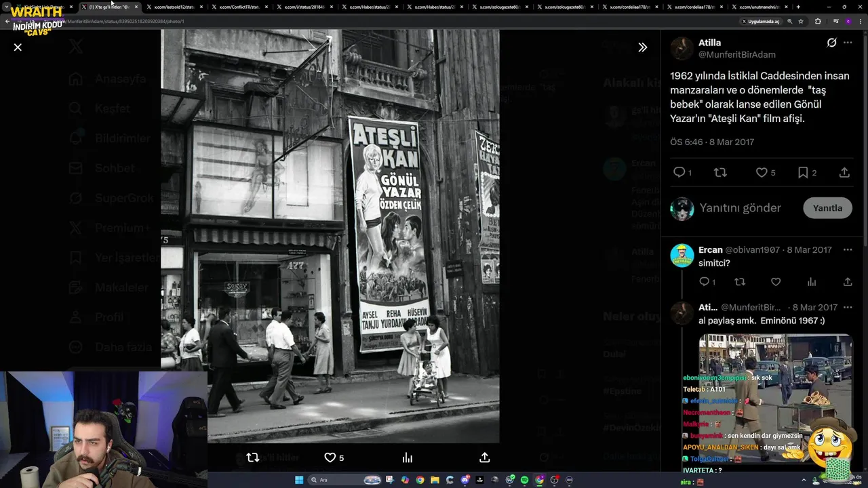Click the enlarged 1962 İstiklal street photo

click(330, 236)
